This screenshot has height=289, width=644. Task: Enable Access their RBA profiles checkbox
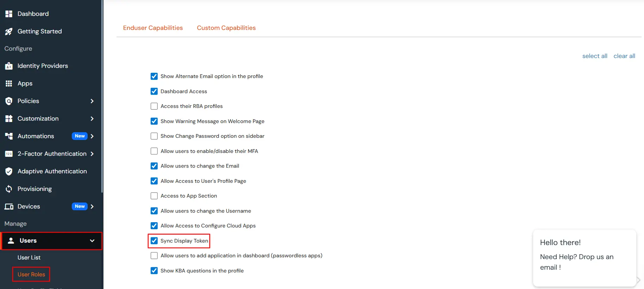(x=154, y=106)
